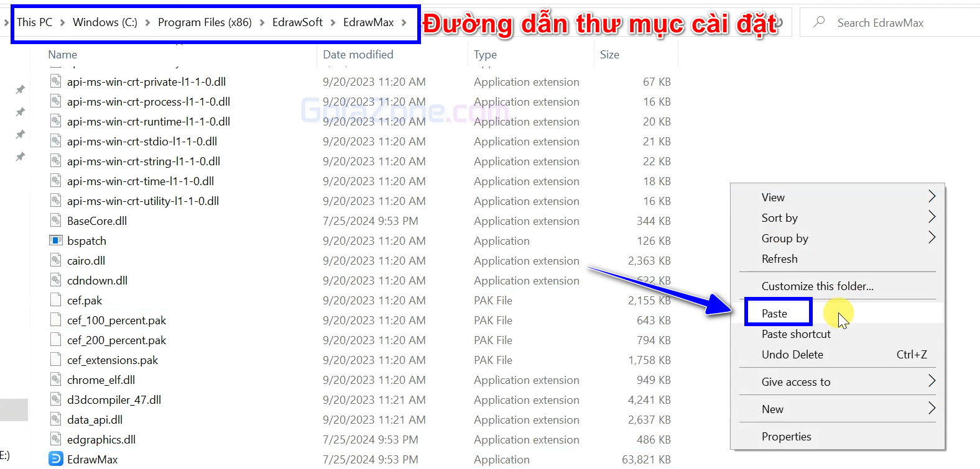Viewport: 980px width, 469px height.
Task: Choose Paste from the context menu
Action: click(775, 313)
